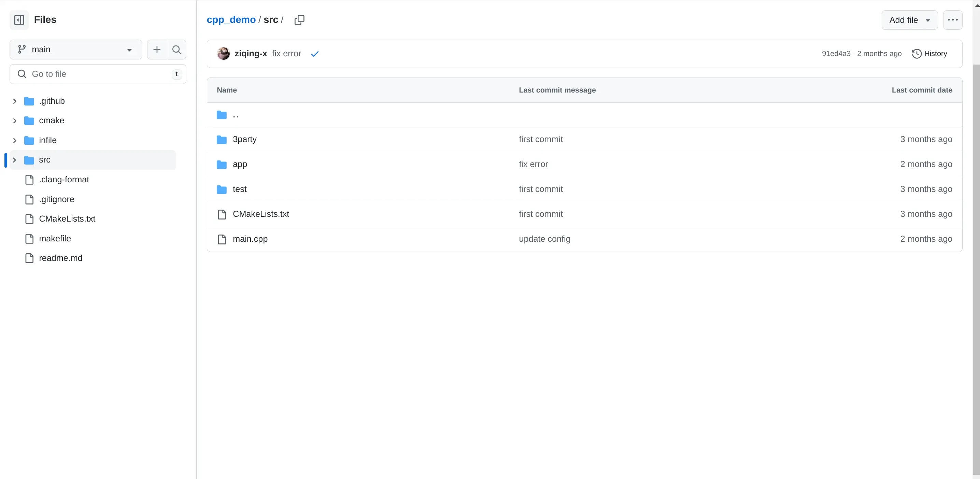The image size is (980, 479).
Task: Open .gitignore in the file tree
Action: 56,199
